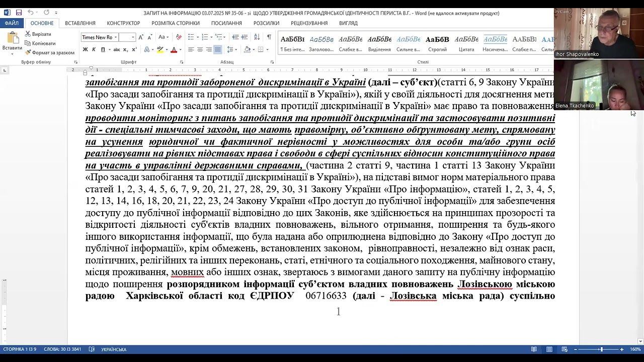The image size is (644, 362).
Task: Align text left
Action: tap(191, 49)
